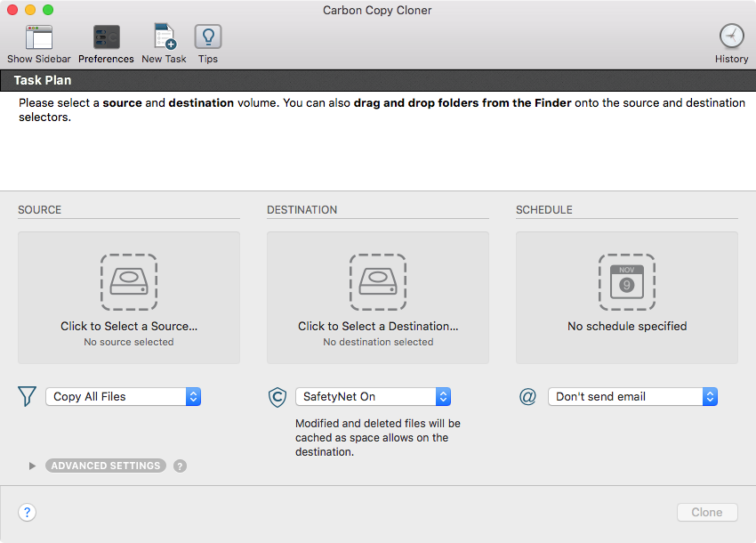Viewport: 756px width, 543px height.
Task: Open the History clock icon
Action: point(731,36)
